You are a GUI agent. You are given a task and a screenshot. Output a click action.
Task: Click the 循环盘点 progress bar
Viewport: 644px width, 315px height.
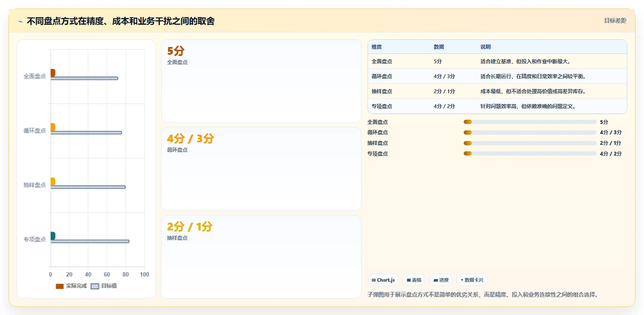click(530, 132)
